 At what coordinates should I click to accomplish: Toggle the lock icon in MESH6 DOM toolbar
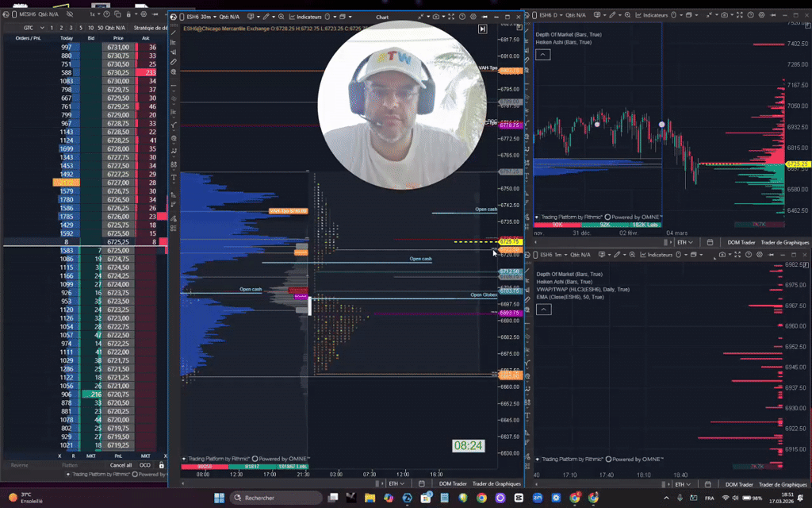(128, 14)
